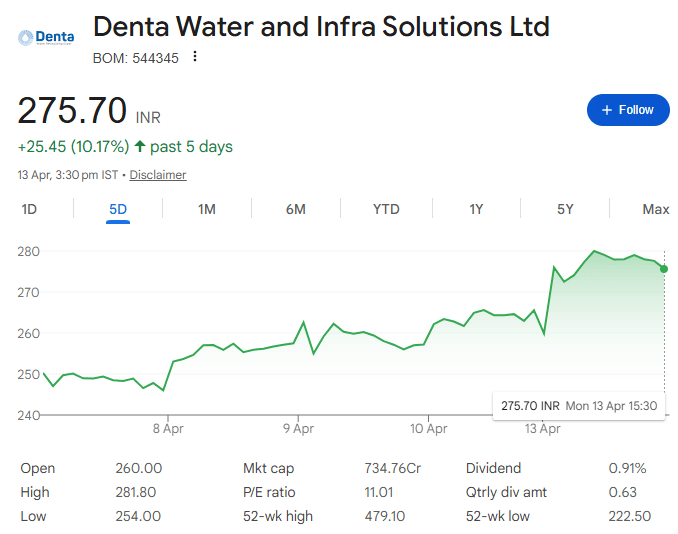Image resolution: width=678 pixels, height=534 pixels.
Task: Switch to the 6M chart range
Action: tap(296, 209)
